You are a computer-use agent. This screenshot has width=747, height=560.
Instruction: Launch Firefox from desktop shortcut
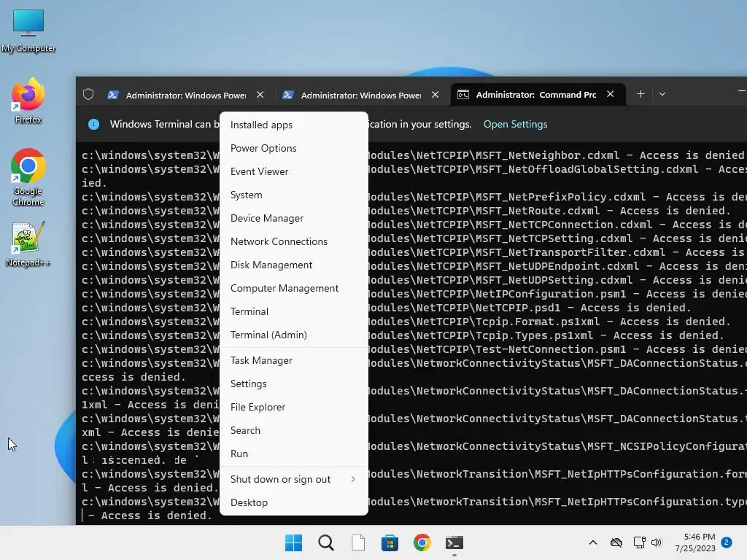(28, 101)
